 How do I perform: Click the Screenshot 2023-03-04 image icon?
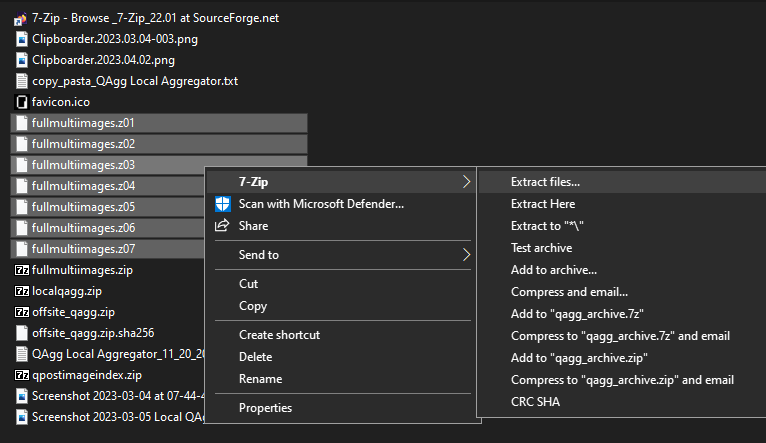(x=21, y=396)
